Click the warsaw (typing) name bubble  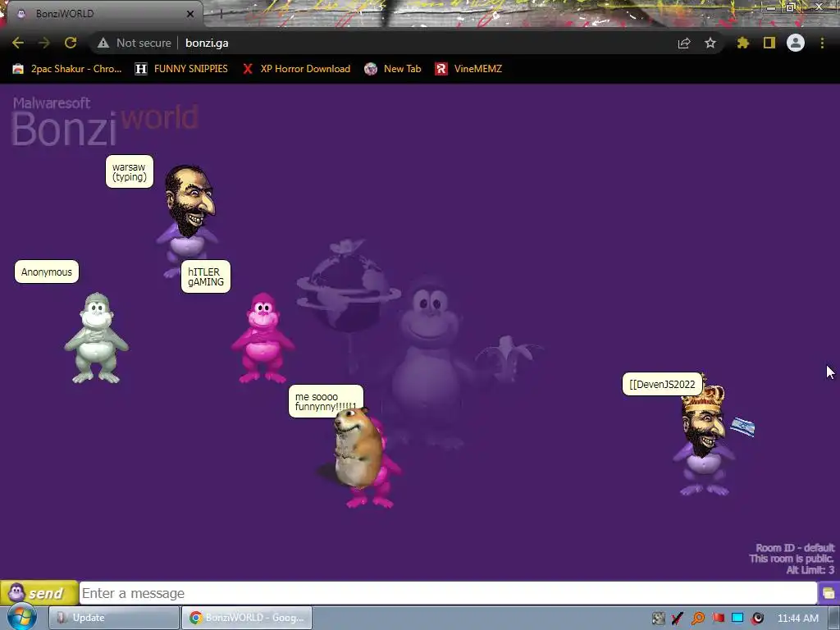129,171
